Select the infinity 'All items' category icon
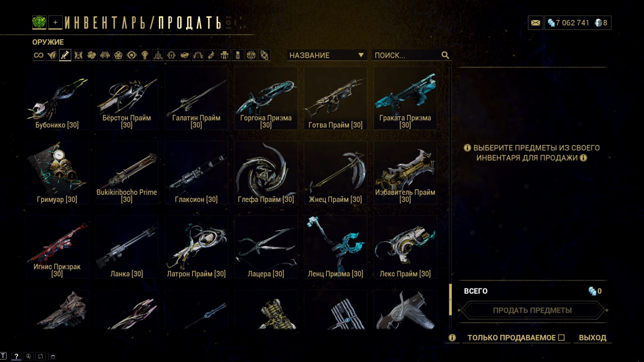This screenshot has width=644, height=362. pos(38,55)
